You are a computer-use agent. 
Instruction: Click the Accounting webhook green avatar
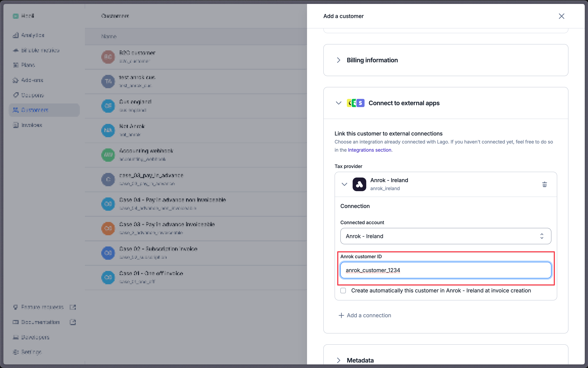108,155
